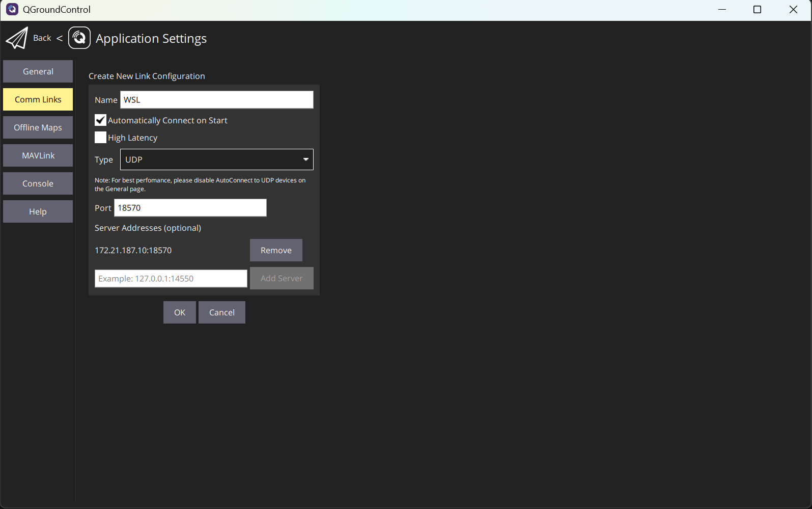Go to the Console tab
The image size is (812, 509).
point(38,183)
